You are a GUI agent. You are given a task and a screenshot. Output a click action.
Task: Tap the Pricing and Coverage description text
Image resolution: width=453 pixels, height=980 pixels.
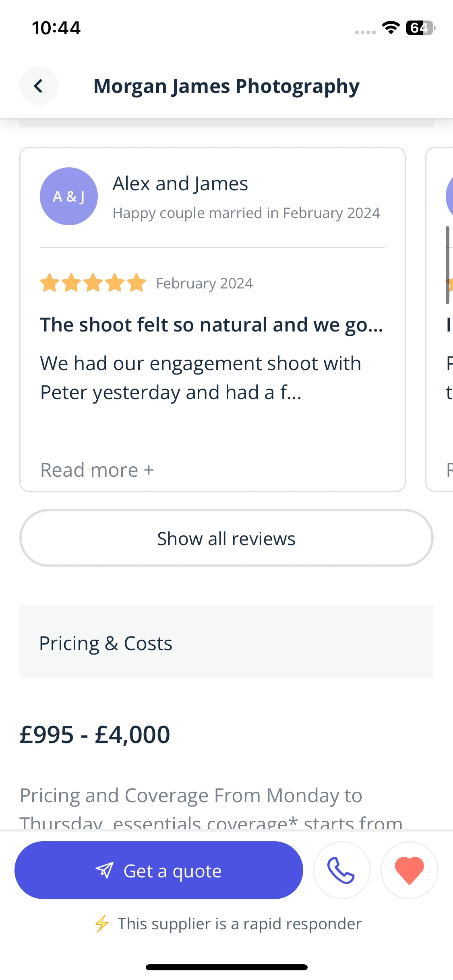[211, 807]
